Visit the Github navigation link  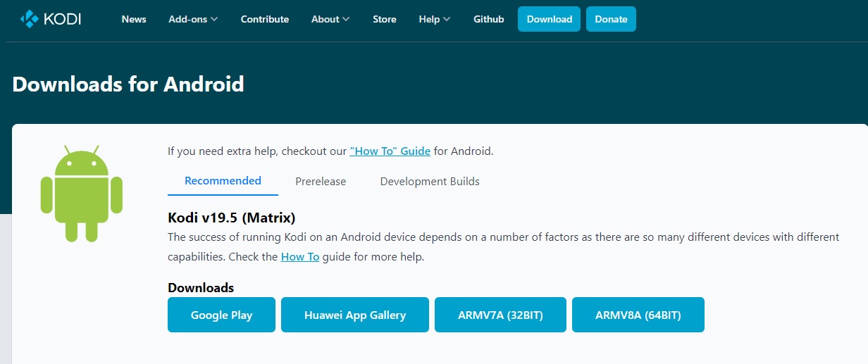[x=489, y=19]
